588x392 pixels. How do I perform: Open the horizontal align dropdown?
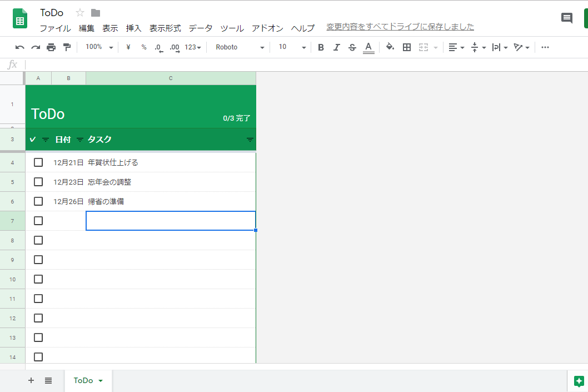click(456, 47)
